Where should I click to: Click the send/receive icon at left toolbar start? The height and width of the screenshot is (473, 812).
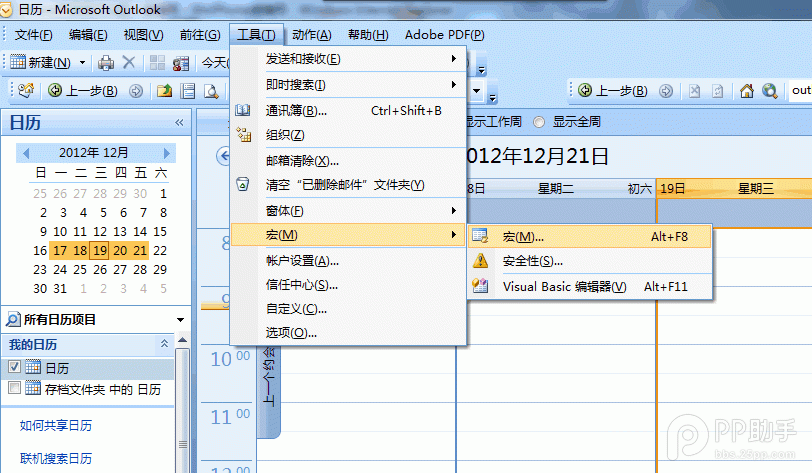(26, 90)
